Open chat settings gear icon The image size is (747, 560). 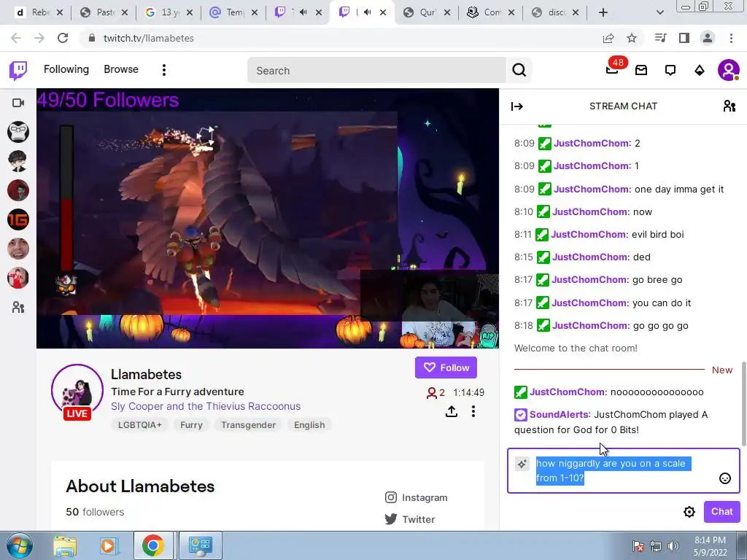[689, 511]
